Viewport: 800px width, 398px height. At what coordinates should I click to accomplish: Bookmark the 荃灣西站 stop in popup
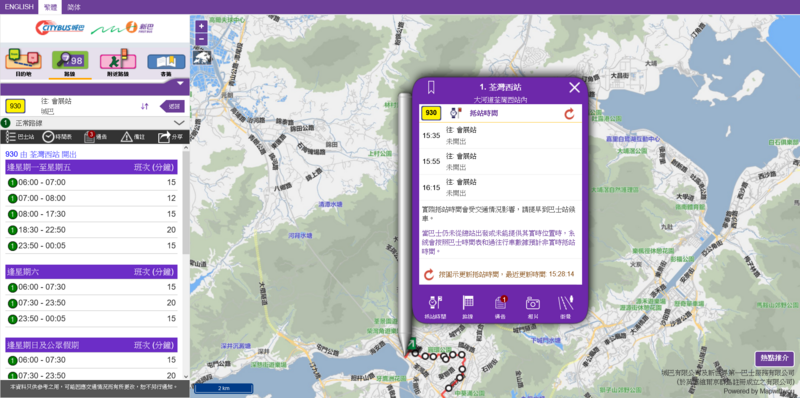431,87
